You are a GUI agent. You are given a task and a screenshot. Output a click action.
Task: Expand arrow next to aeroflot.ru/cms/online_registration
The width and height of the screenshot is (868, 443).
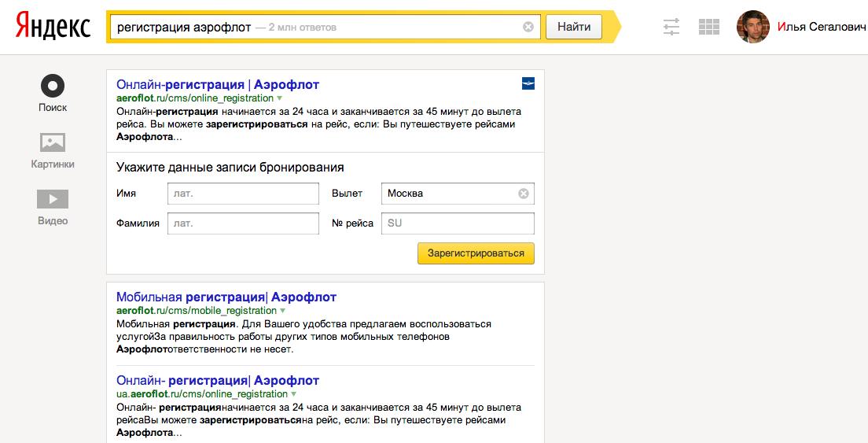point(280,98)
